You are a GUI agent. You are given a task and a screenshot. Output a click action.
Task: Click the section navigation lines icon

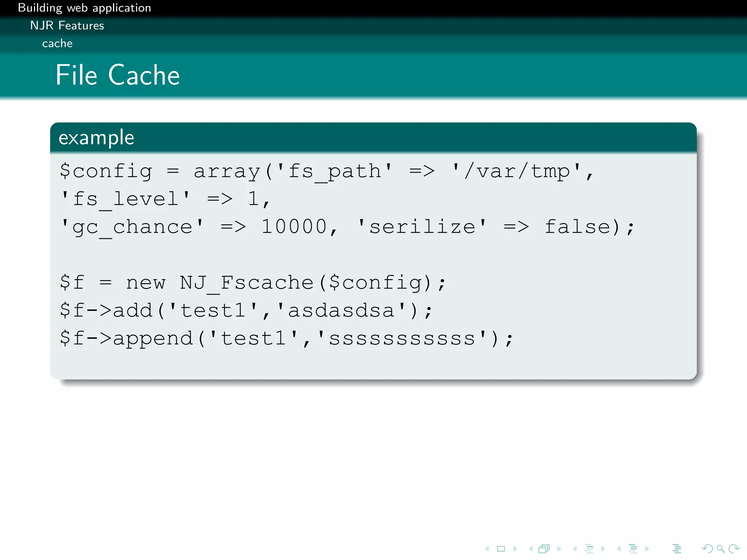tap(633, 549)
